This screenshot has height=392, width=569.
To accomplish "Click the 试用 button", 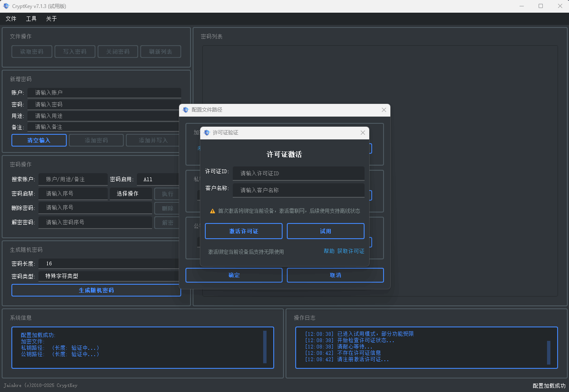I will 326,231.
